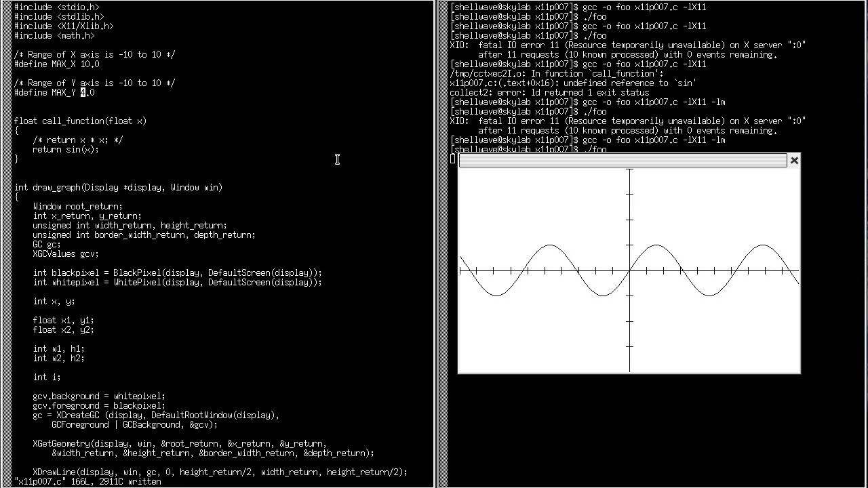Click 'unsigned int border_width_return, depth_return;'
This screenshot has width=868, height=488.
(144, 235)
